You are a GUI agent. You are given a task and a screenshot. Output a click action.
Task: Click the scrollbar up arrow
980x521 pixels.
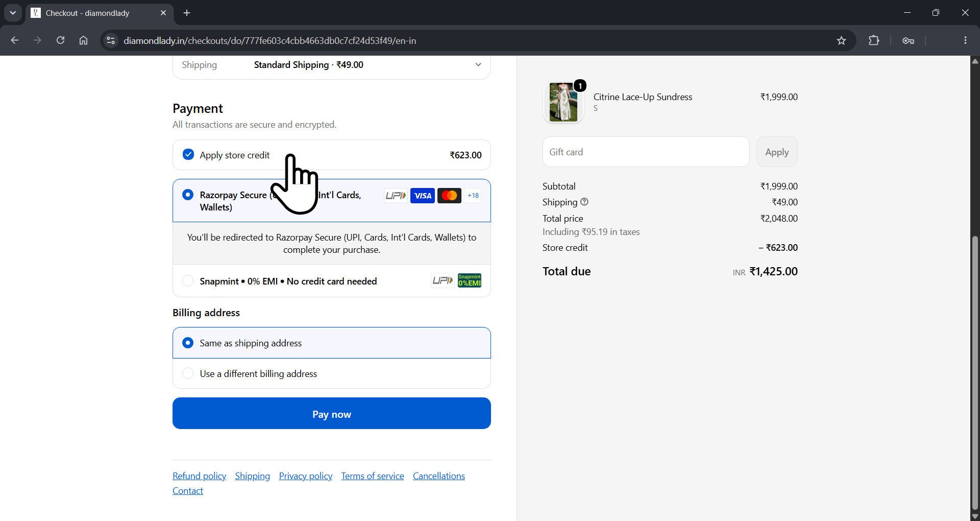[974, 61]
